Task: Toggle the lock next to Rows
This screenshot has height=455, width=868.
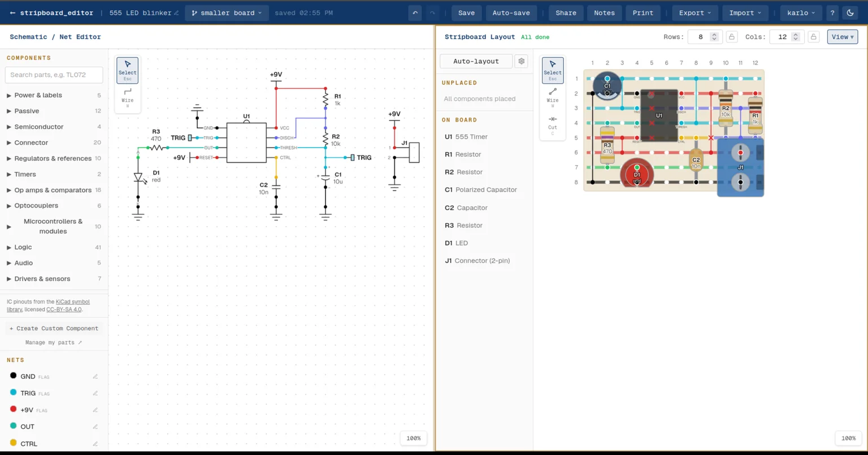Action: [x=732, y=37]
